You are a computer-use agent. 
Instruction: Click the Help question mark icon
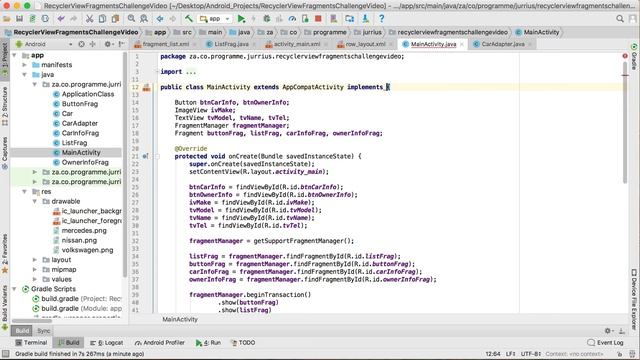(381, 19)
